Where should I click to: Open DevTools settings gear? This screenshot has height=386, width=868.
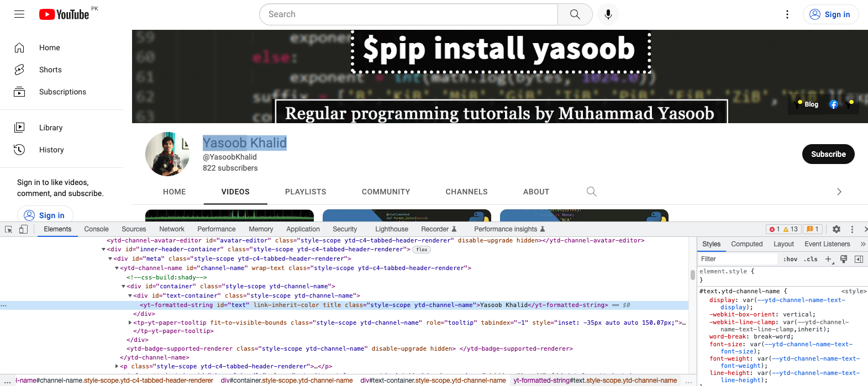pyautogui.click(x=837, y=229)
